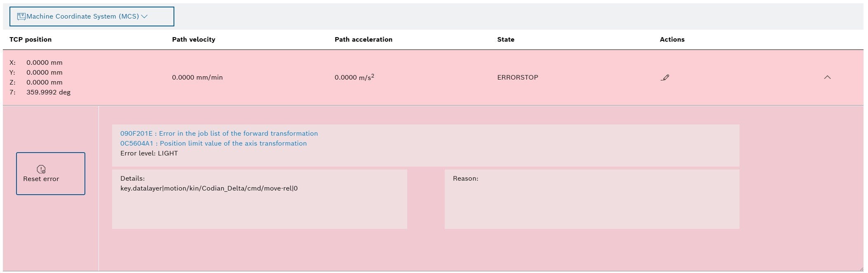The image size is (868, 273).
Task: Click the Error level: LIGHT text
Action: click(x=149, y=153)
